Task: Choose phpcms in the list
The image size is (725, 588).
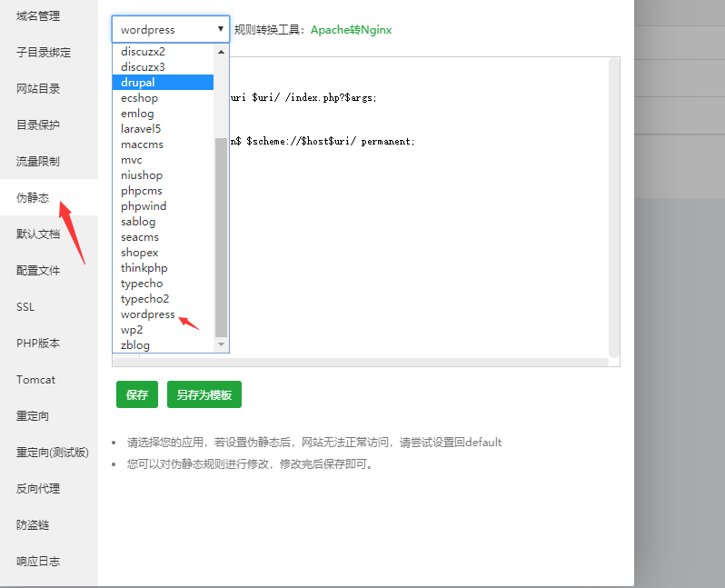Action: click(x=164, y=191)
